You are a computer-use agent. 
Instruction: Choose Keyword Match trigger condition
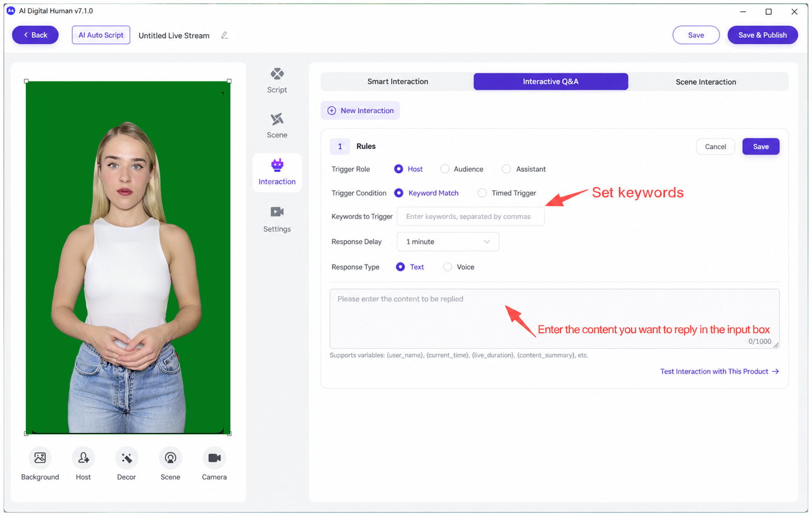[x=399, y=193]
